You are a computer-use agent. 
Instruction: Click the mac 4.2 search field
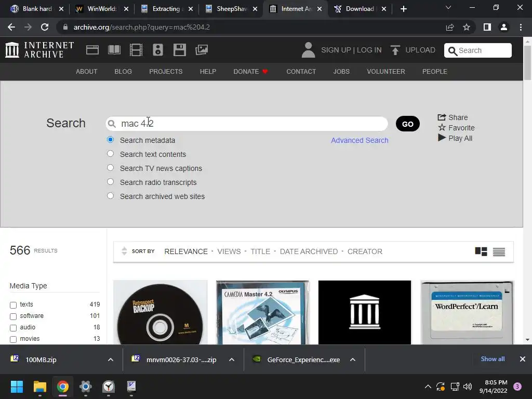tap(247, 124)
